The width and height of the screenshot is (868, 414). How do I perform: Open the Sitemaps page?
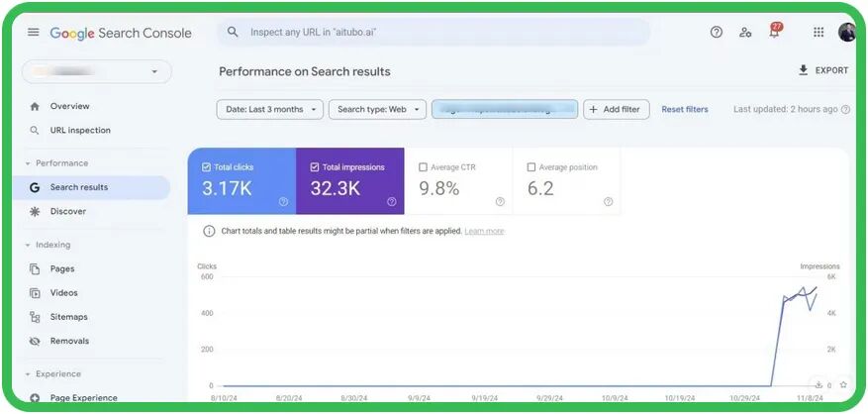pos(68,317)
